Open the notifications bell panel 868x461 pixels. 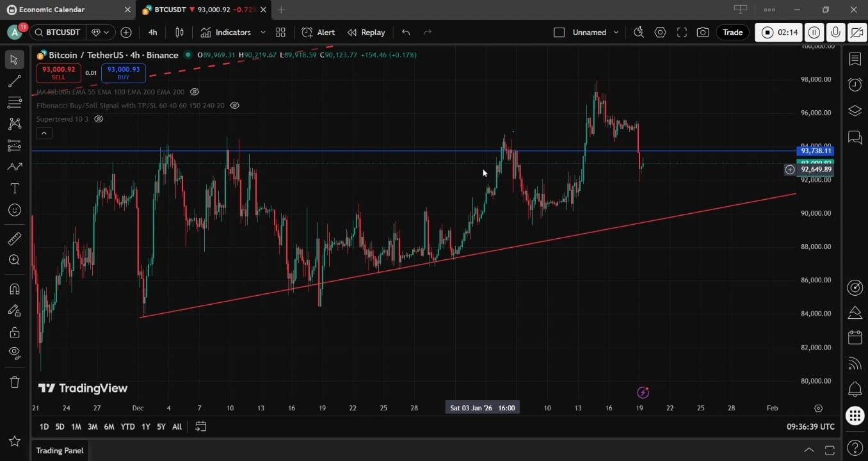pos(855,389)
